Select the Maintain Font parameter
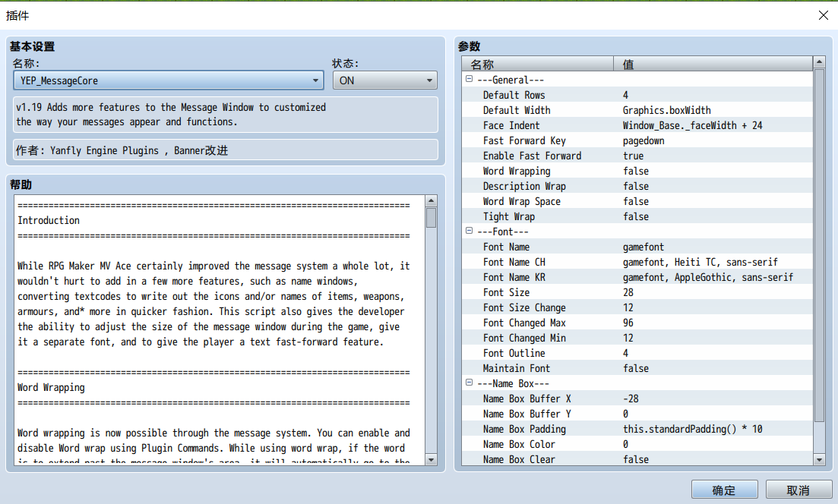Viewport: 838px width, 504px height. tap(637, 368)
